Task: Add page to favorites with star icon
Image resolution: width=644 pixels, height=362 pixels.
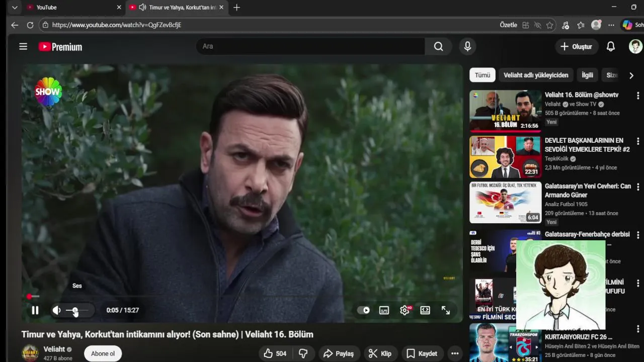Action: click(550, 25)
